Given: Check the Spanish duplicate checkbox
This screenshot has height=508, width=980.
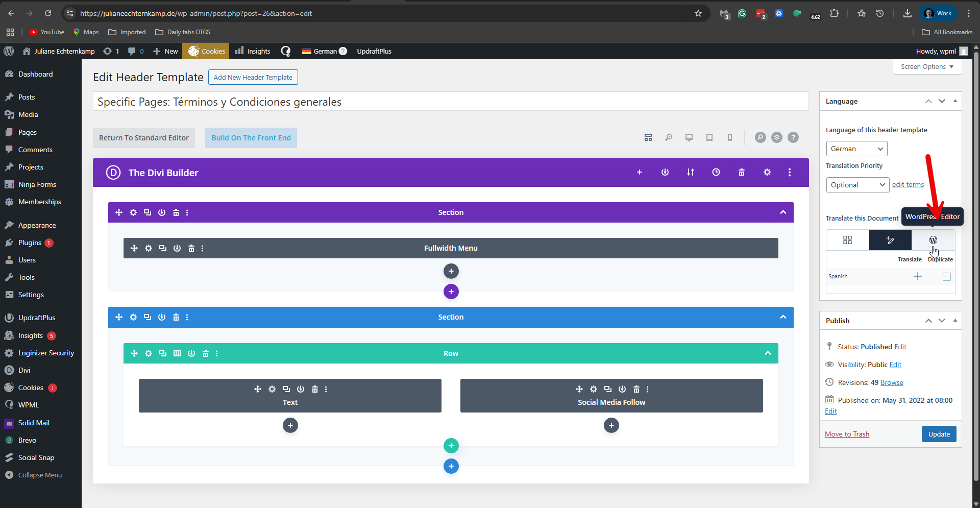Looking at the screenshot, I should [947, 277].
